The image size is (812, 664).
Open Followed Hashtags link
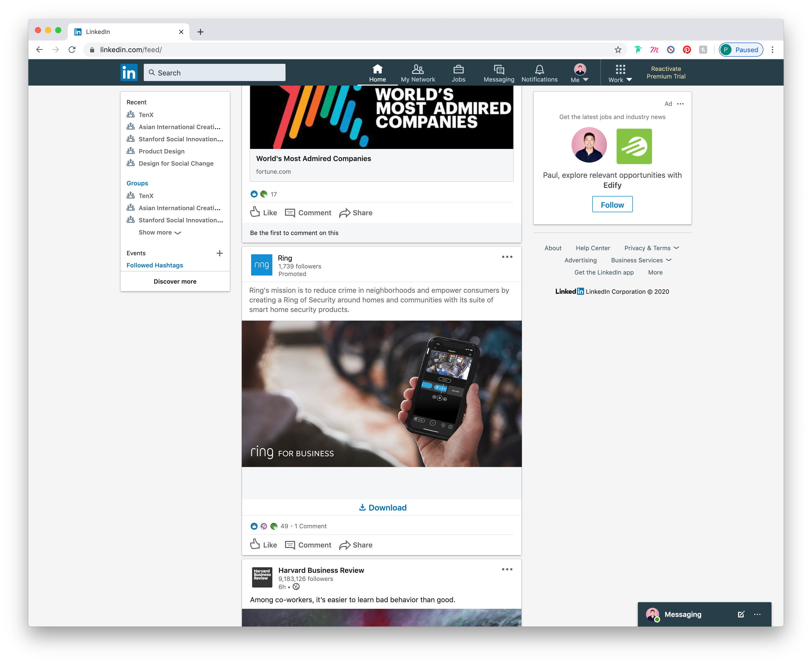(x=155, y=265)
